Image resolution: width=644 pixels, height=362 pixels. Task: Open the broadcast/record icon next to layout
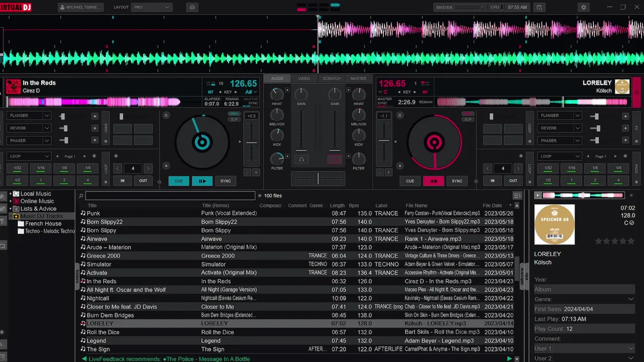192,8
